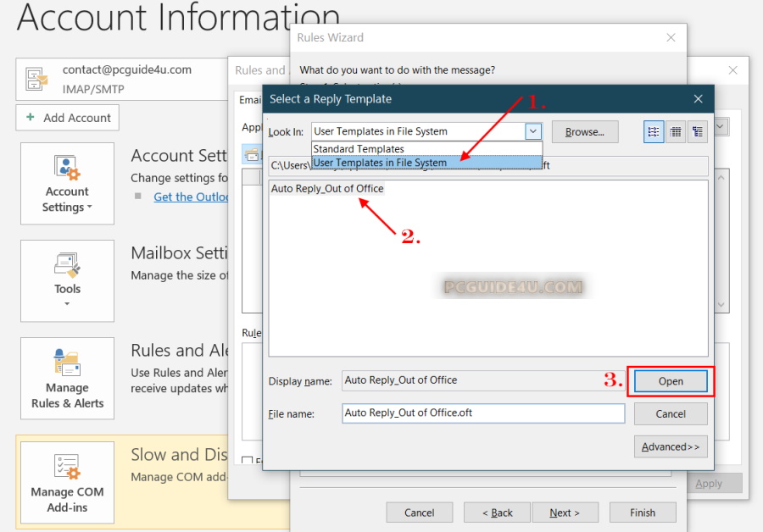This screenshot has width=763, height=532.
Task: Expand the Look In dropdown arrow
Action: (x=532, y=131)
